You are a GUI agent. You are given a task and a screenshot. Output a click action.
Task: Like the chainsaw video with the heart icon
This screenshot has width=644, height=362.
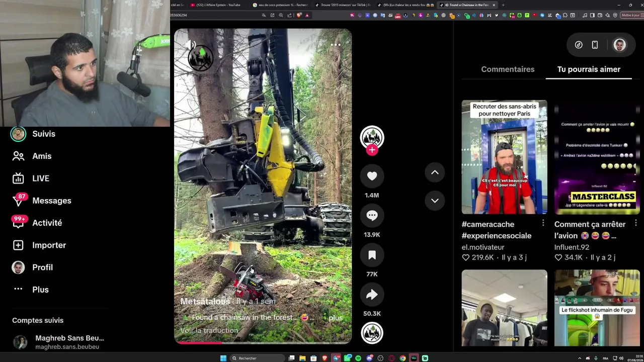[x=372, y=176]
